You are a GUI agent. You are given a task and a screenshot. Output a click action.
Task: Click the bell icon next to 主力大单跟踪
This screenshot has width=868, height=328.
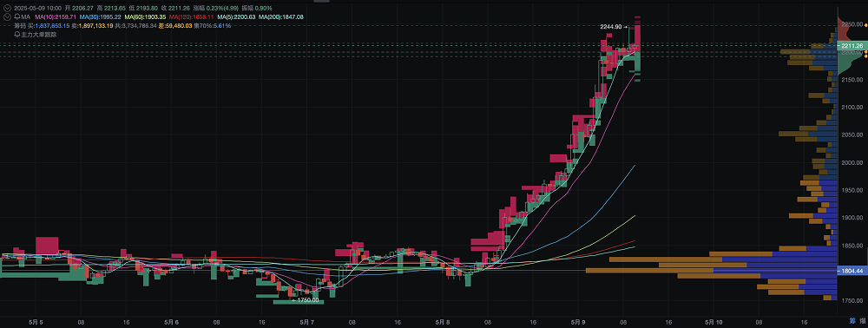tap(17, 35)
